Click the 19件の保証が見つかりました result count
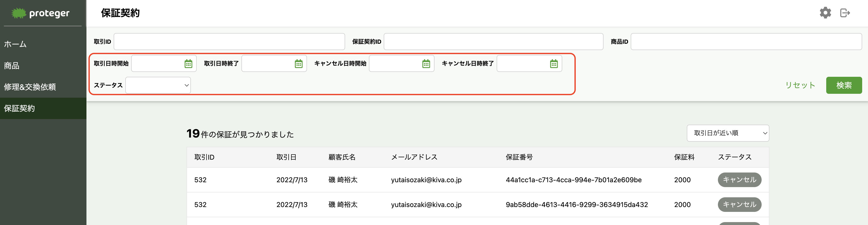 [240, 134]
